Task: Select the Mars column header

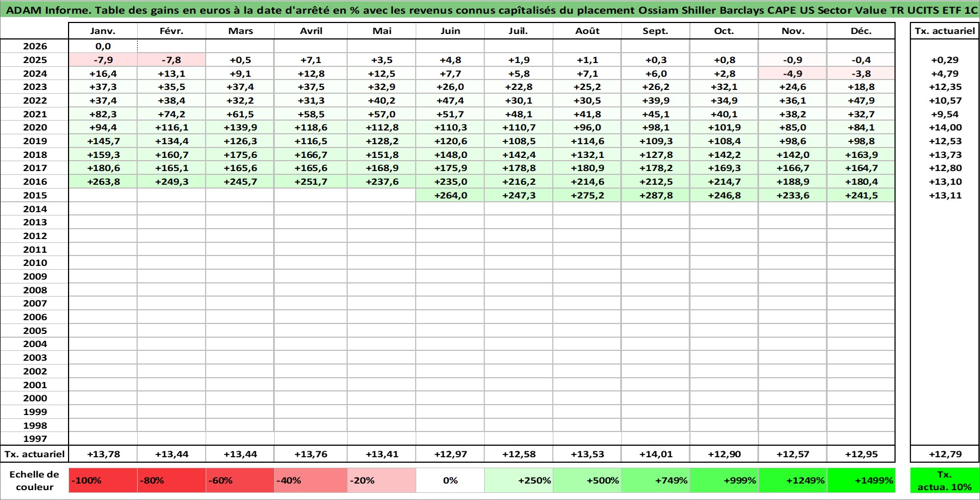Action: (x=240, y=31)
